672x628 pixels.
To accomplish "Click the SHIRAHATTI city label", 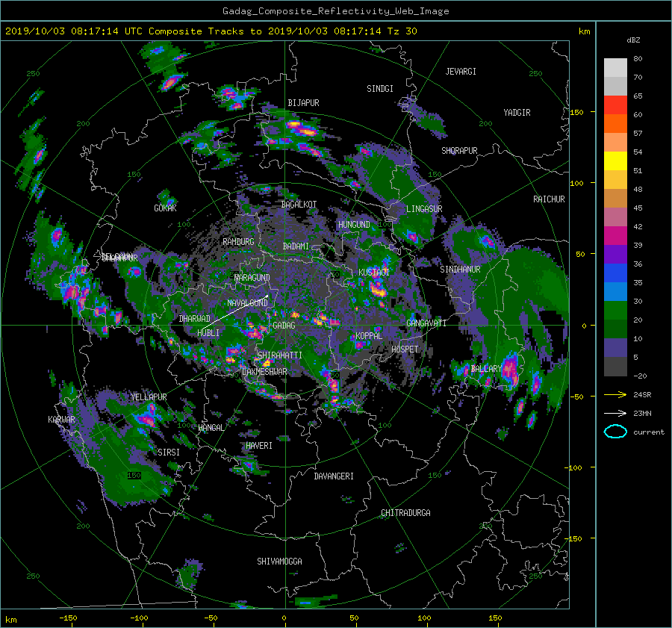I will click(x=279, y=355).
